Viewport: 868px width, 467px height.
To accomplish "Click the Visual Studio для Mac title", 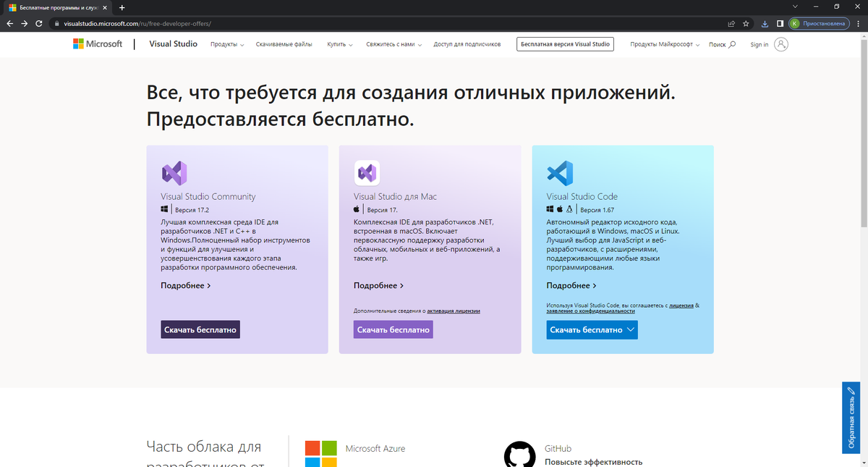I will coord(395,196).
